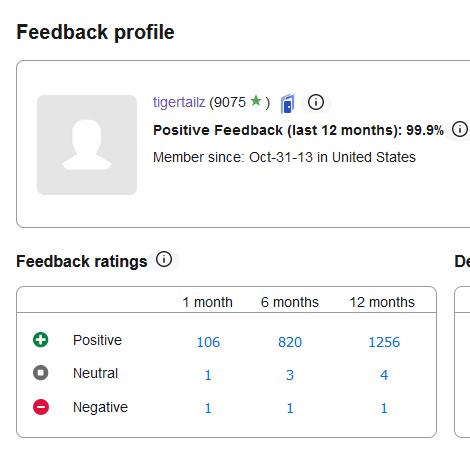Open the 3 neutral ratings for 6 months
470x452 pixels.
point(290,375)
